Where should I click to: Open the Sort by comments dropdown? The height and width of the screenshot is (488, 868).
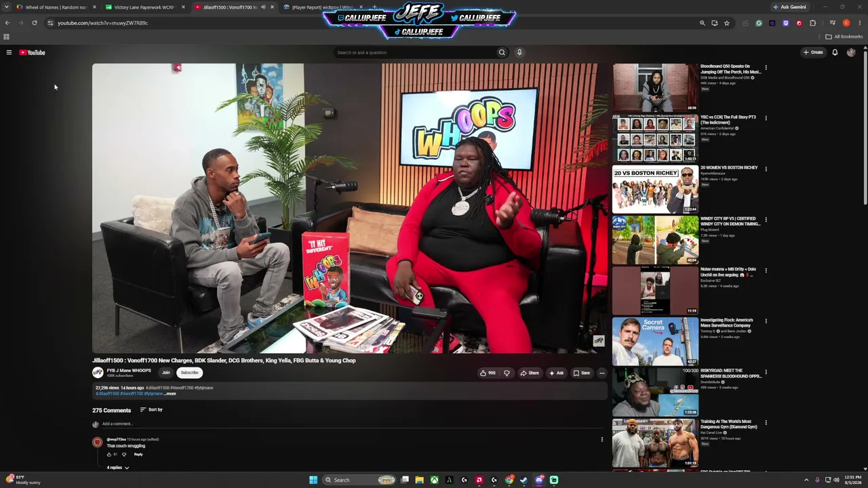click(151, 409)
